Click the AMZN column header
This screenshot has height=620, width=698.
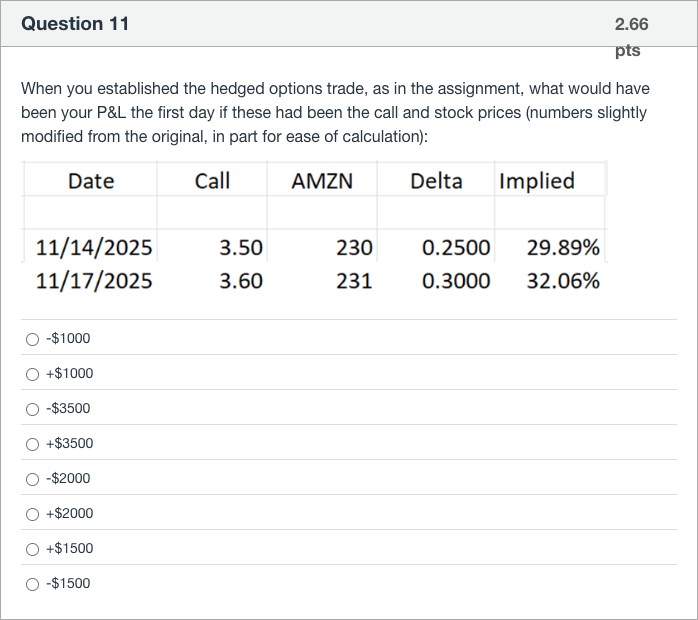click(x=321, y=181)
